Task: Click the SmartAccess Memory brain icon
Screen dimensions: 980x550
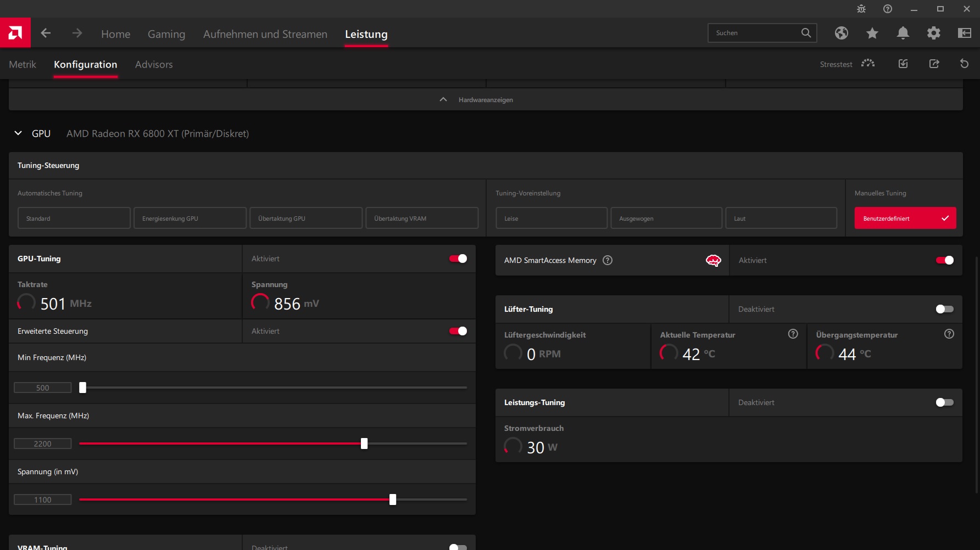Action: pyautogui.click(x=713, y=260)
